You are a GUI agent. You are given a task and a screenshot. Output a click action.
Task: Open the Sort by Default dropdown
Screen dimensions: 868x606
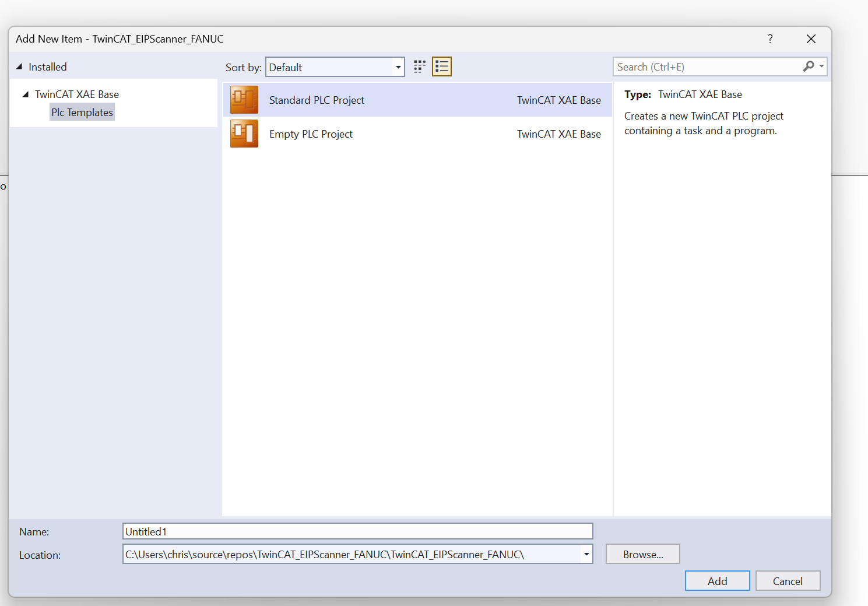click(335, 67)
